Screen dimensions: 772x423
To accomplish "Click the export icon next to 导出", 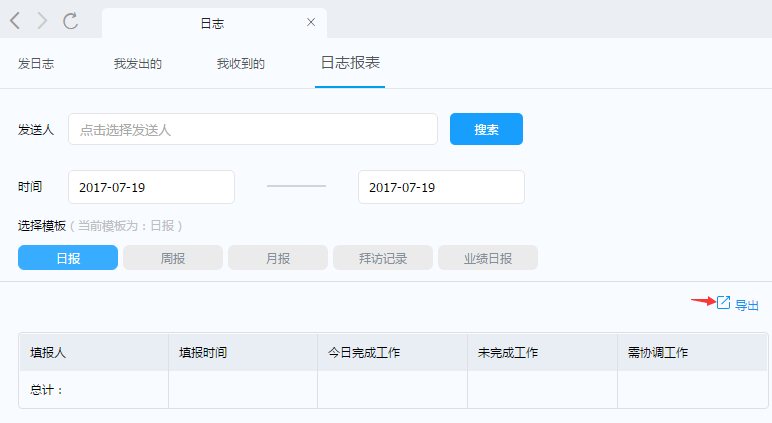I will 723,302.
